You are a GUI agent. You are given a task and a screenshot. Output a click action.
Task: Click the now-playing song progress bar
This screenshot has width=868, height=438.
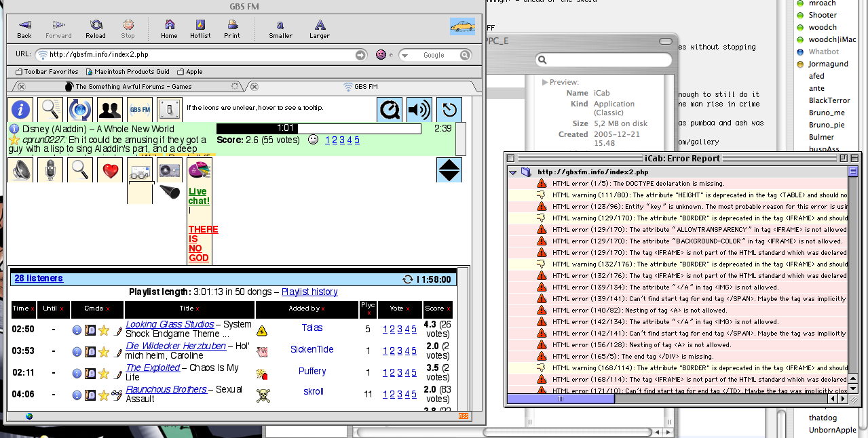319,129
